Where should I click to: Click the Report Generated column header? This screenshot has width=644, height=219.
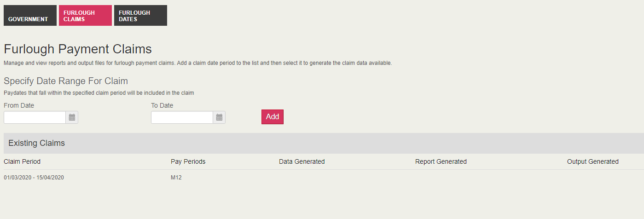[x=441, y=161]
